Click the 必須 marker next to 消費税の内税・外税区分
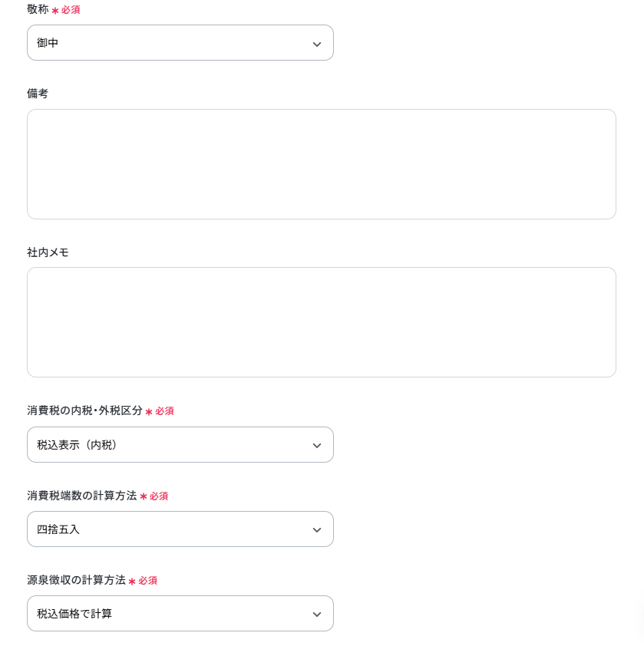This screenshot has height=646, width=644. coord(164,410)
